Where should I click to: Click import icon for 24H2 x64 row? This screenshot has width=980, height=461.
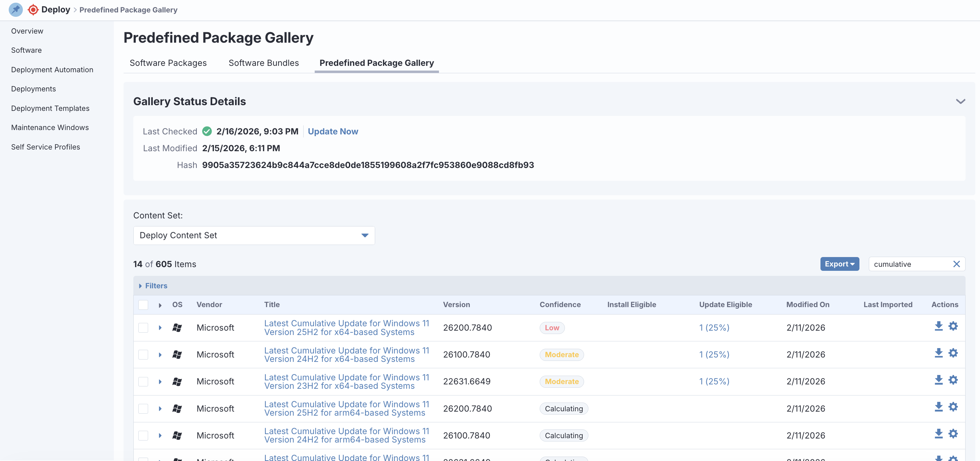(939, 353)
